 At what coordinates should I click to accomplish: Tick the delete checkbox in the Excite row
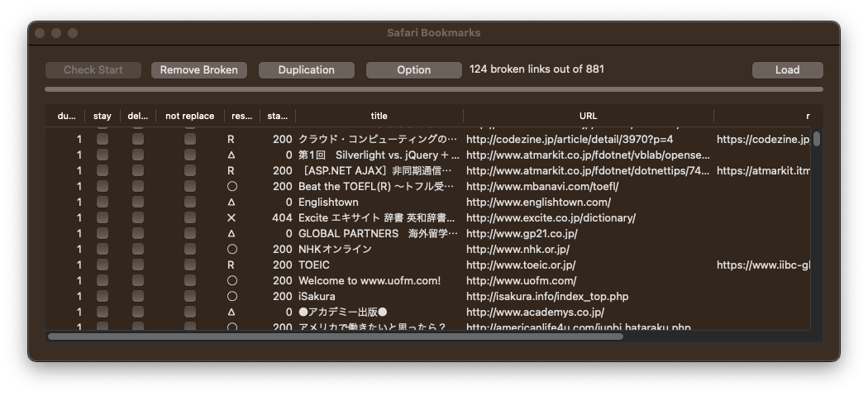[x=138, y=218]
